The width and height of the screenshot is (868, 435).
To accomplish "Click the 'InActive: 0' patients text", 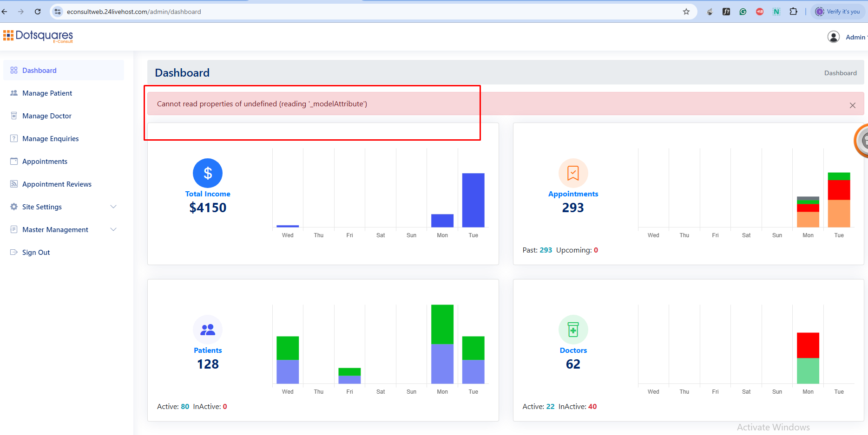I will 210,407.
